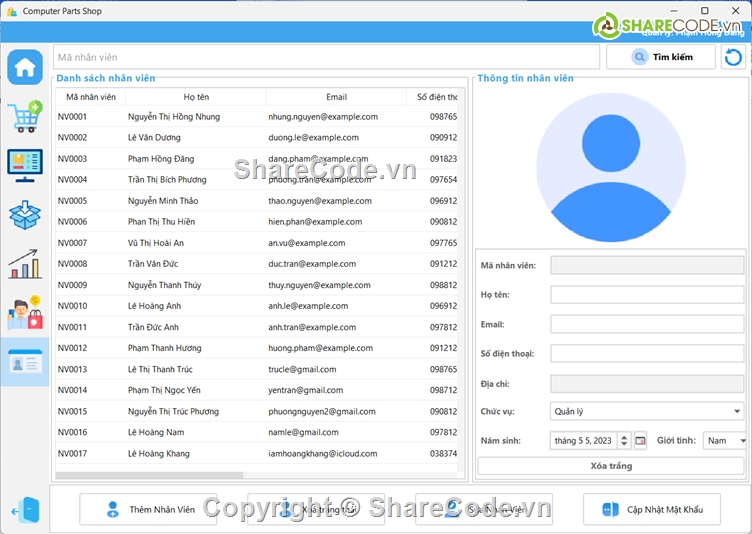Adjust the Năm sinh date spinner arrows

[x=624, y=440]
